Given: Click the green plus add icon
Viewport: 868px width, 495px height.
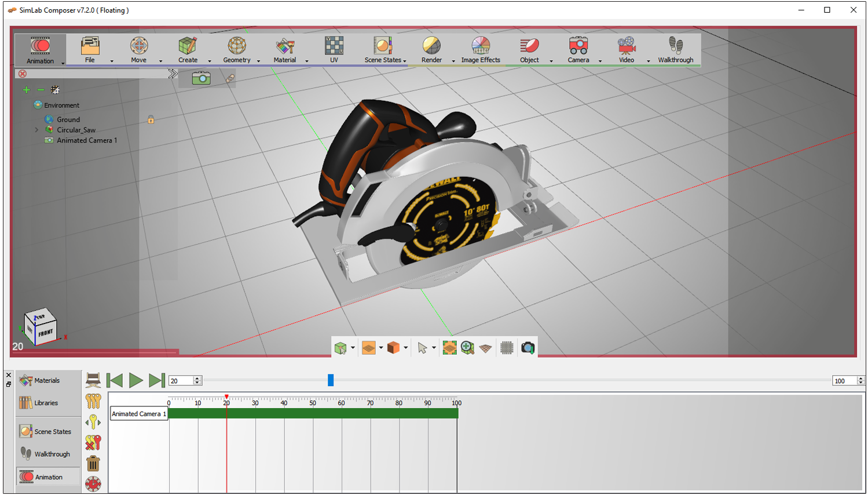Looking at the screenshot, I should click(x=26, y=90).
